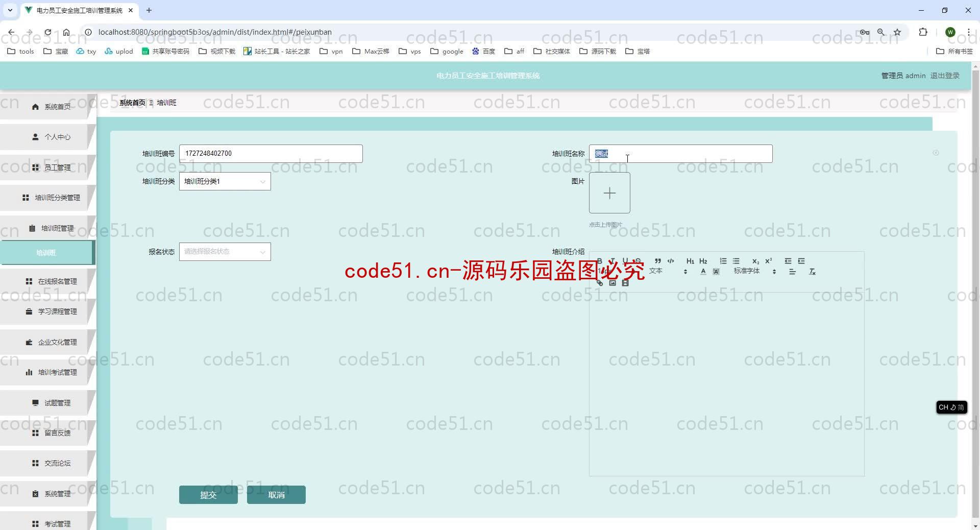Open 系统管理 in the sidebar
The image size is (980, 530).
[x=47, y=494]
